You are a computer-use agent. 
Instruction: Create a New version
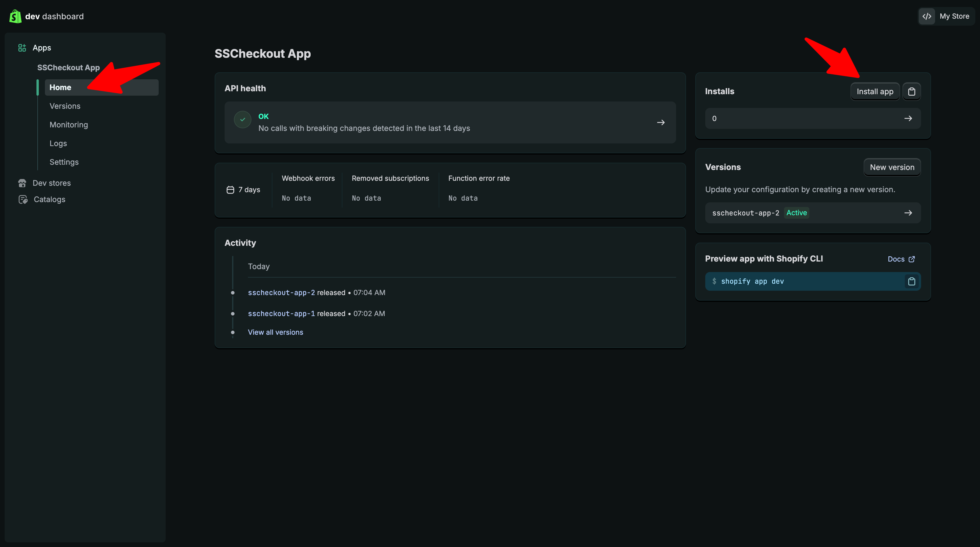892,167
